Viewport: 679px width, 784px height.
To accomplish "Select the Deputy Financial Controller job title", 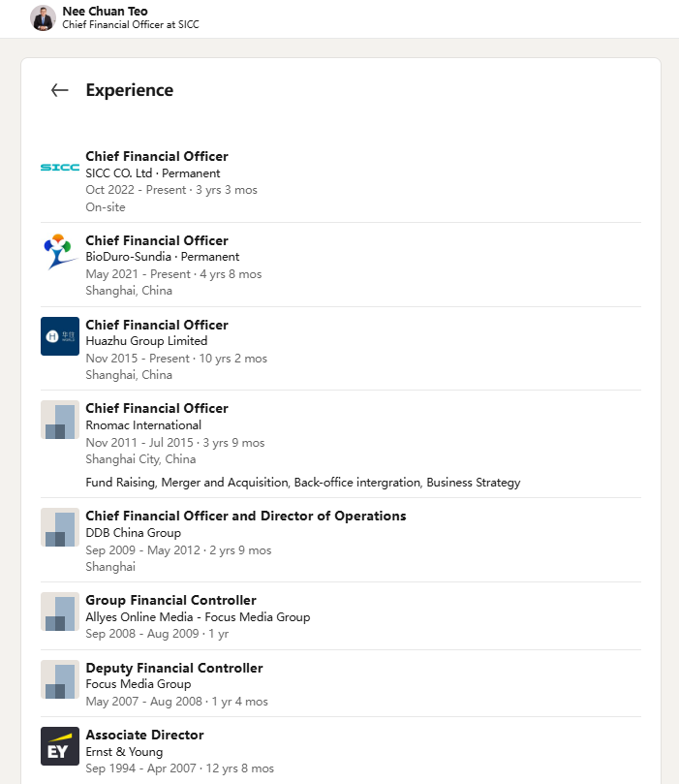I will [x=174, y=668].
